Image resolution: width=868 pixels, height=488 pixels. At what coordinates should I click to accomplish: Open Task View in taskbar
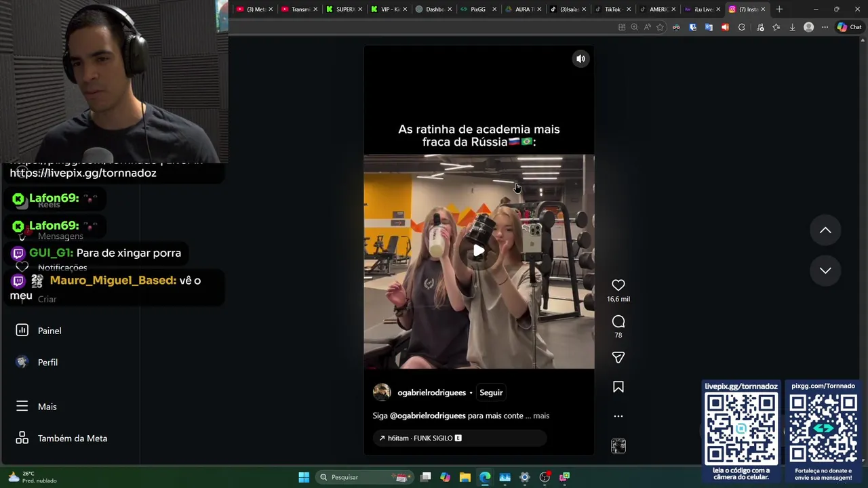[425, 477]
